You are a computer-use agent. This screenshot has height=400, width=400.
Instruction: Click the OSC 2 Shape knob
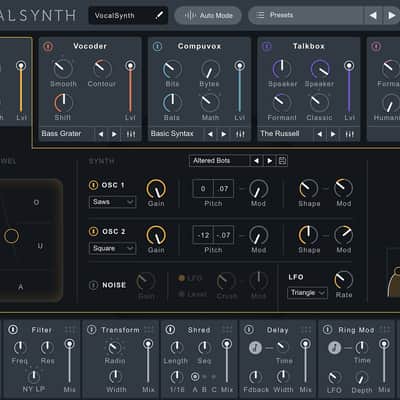(x=308, y=235)
